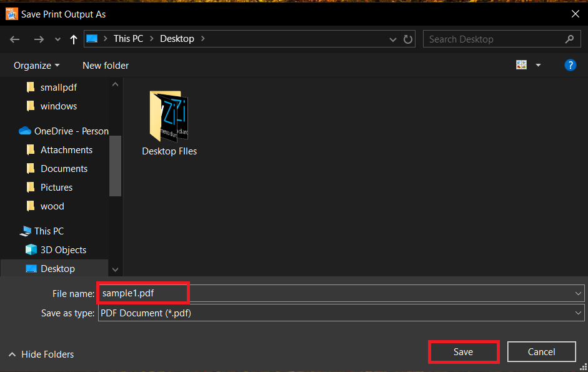
Task: Click the search magnifier in Search Desktop
Action: (569, 39)
